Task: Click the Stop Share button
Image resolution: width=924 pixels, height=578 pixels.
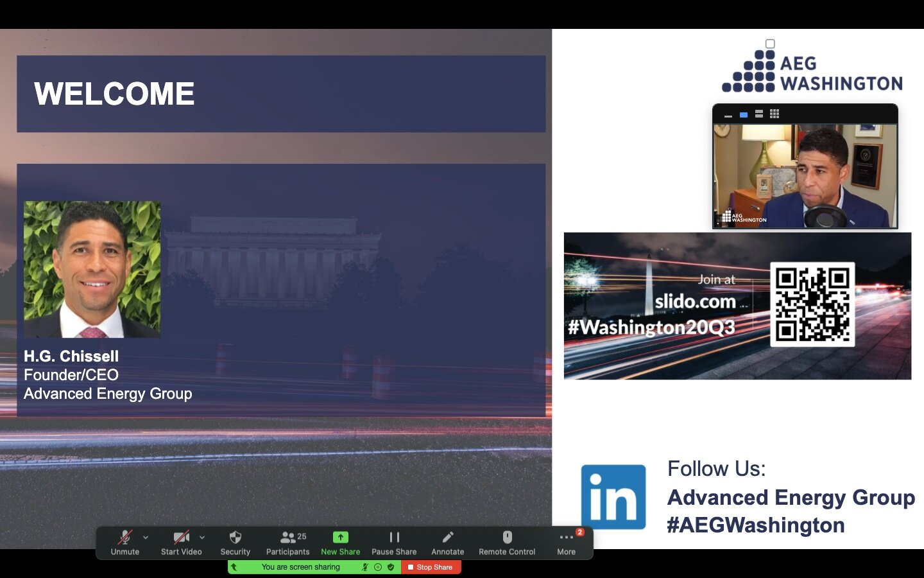Action: 431,567
